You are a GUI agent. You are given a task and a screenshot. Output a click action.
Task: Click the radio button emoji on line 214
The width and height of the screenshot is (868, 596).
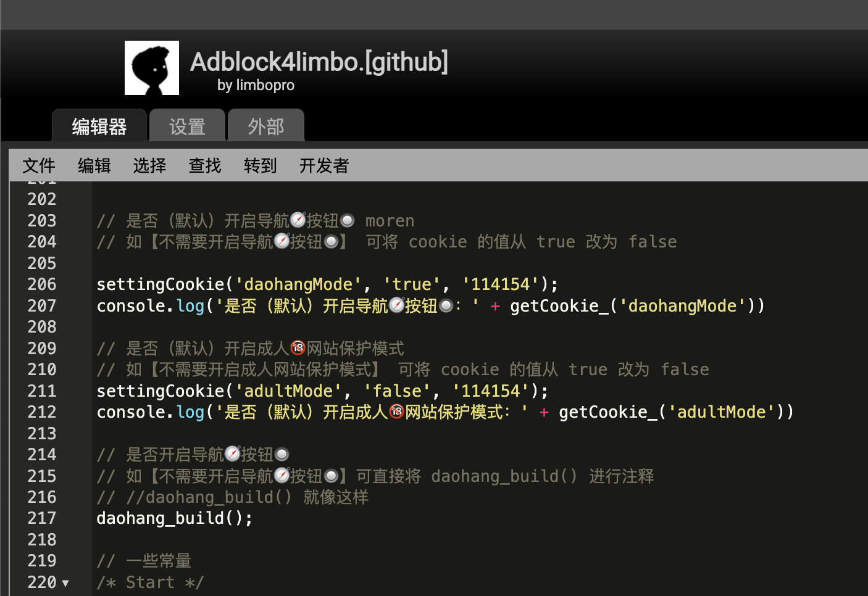point(282,455)
